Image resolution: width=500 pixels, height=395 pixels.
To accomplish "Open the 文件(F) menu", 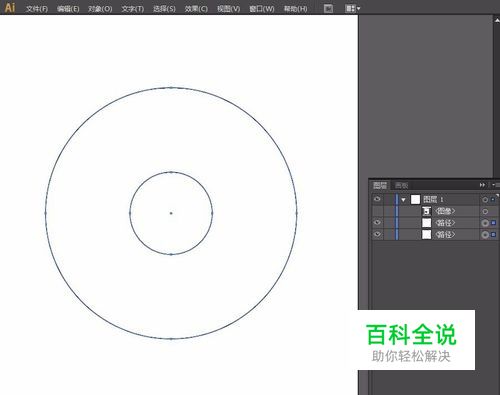I will (37, 9).
